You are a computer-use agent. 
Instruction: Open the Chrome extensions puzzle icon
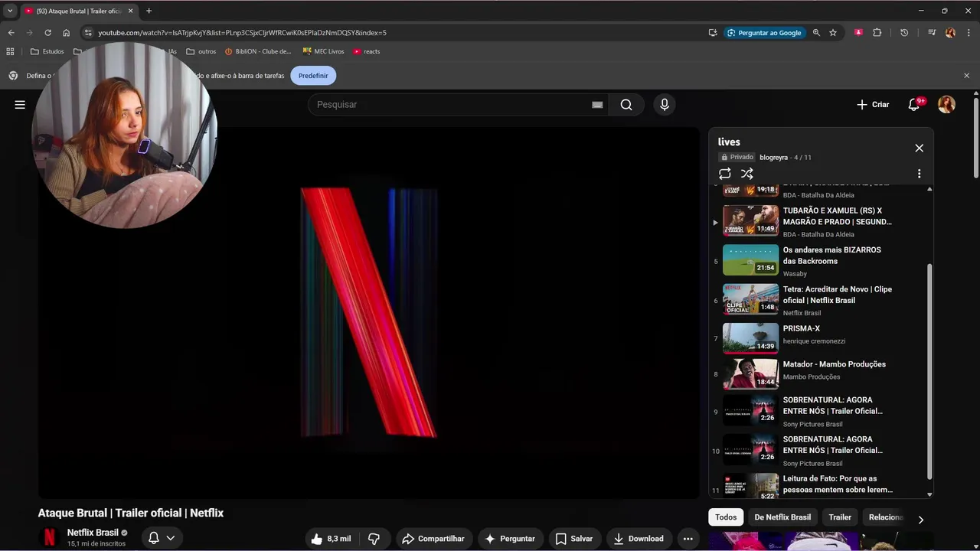click(x=877, y=33)
